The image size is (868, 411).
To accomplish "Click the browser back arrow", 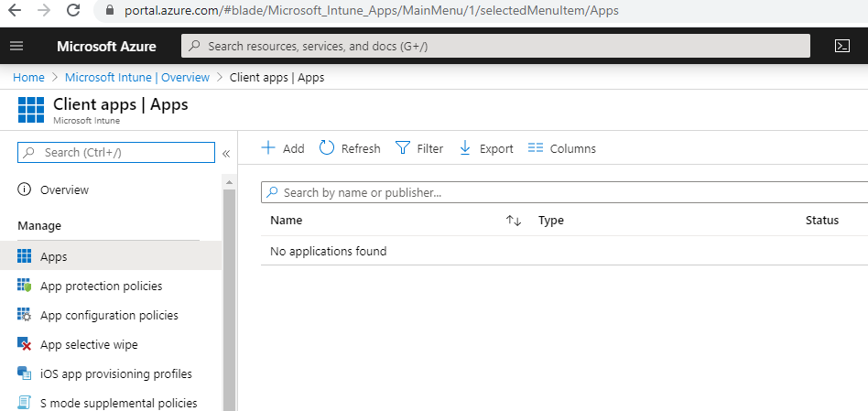I will (x=15, y=10).
